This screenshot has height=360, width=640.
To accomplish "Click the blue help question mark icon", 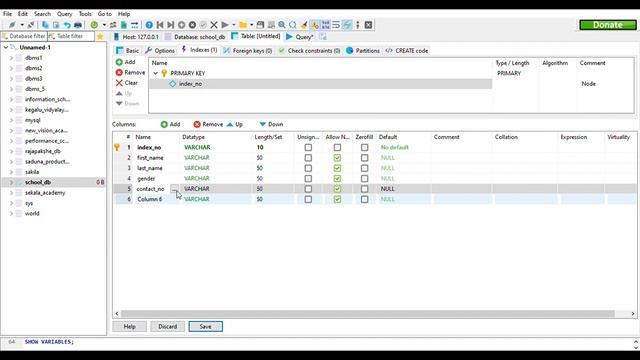I will click(x=149, y=25).
